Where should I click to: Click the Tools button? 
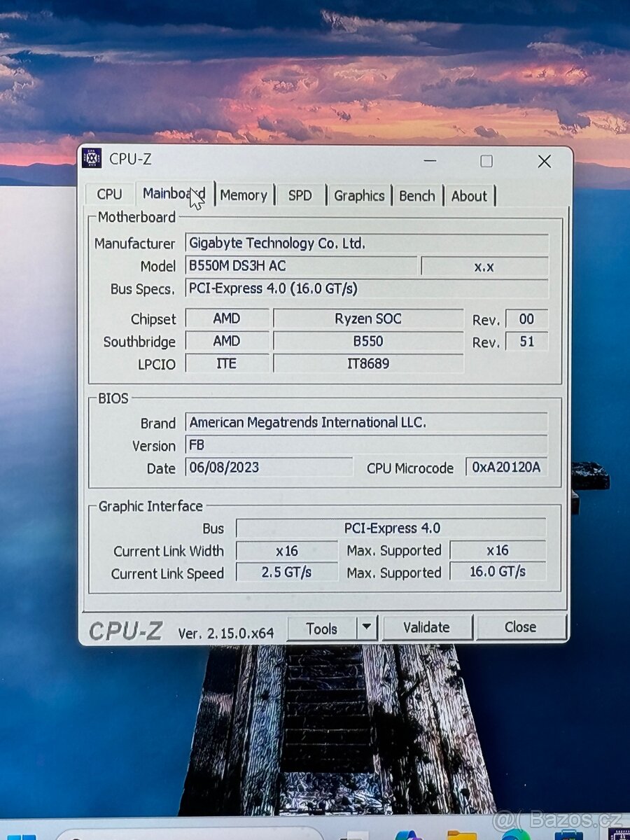pyautogui.click(x=323, y=628)
